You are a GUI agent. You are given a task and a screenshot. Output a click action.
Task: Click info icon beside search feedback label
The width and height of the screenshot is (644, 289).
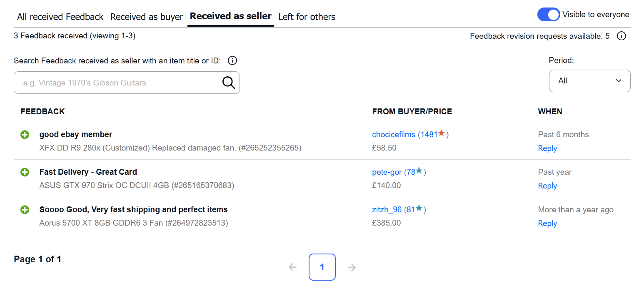(232, 61)
